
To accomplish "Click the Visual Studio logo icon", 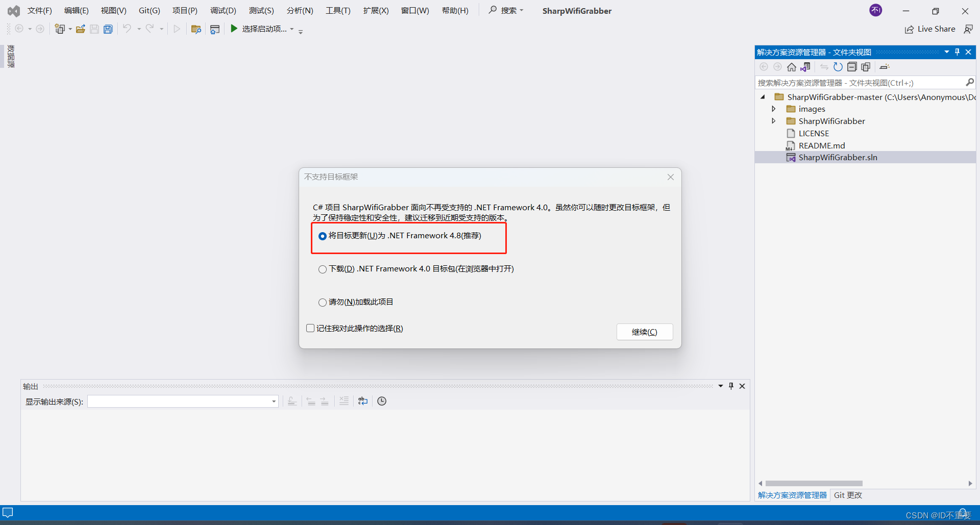I will [14, 11].
